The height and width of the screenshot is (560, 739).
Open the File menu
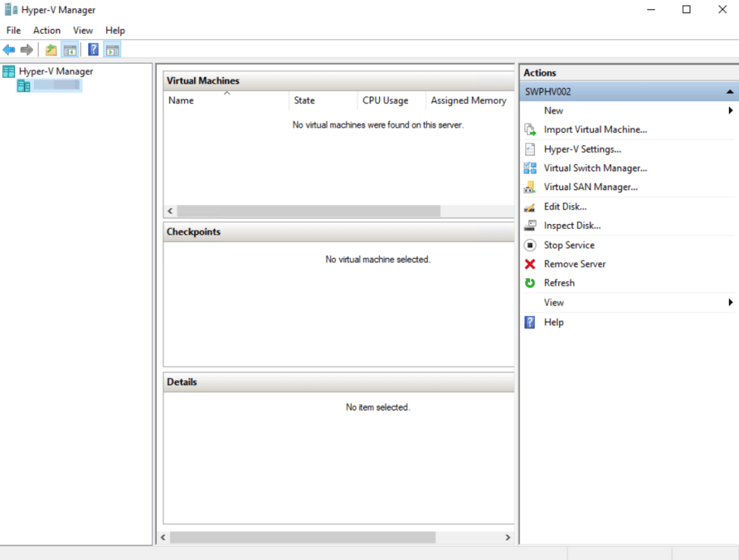pos(14,30)
